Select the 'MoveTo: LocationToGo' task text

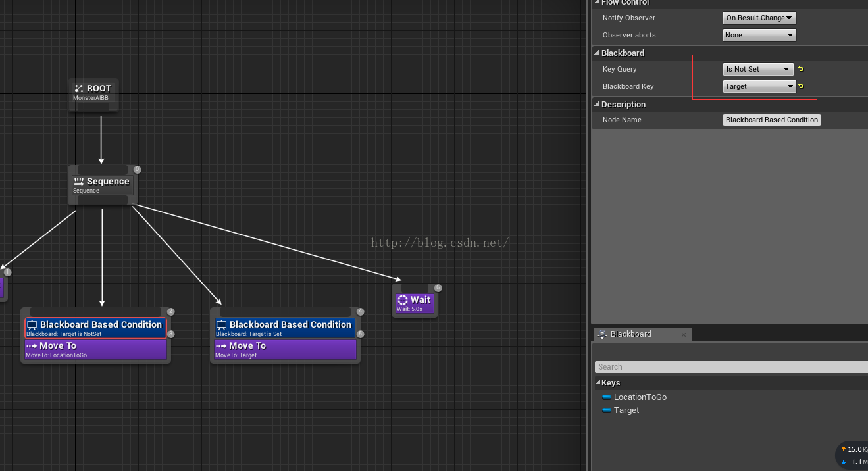tap(56, 355)
